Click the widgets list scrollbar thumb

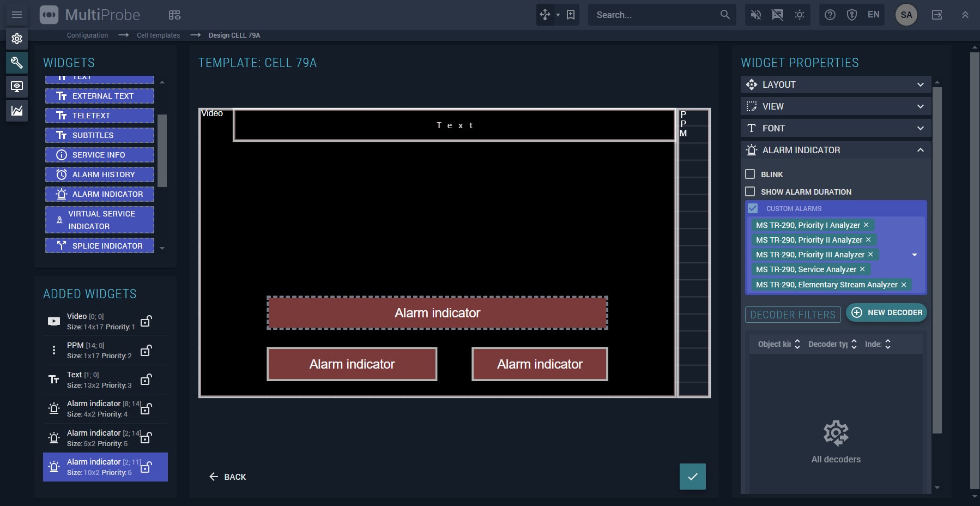[x=162, y=150]
